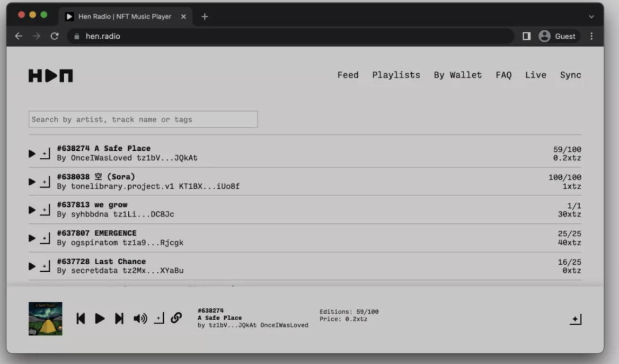Image resolution: width=619 pixels, height=364 pixels.
Task: Open the Playlists page
Action: (396, 75)
